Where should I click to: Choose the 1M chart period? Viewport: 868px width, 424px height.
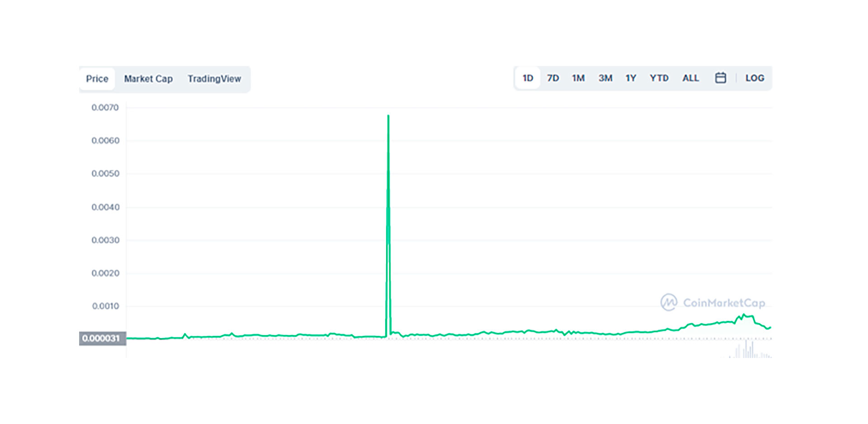pos(578,78)
